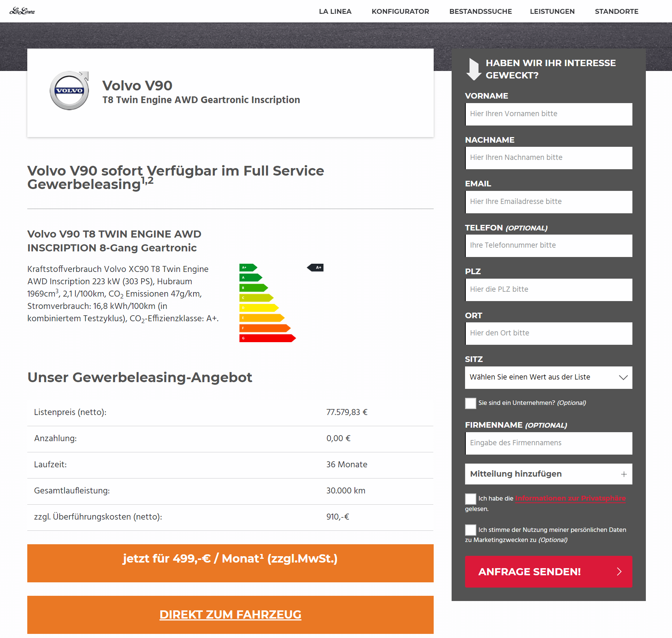Click the down arrow icon beside the form heading
Screen dimensions: 672x638
tap(474, 69)
